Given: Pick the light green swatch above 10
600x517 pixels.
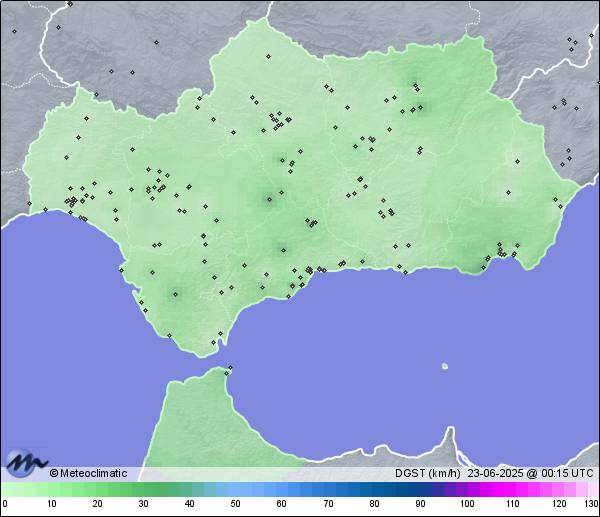Looking at the screenshot, I should pos(51,489).
